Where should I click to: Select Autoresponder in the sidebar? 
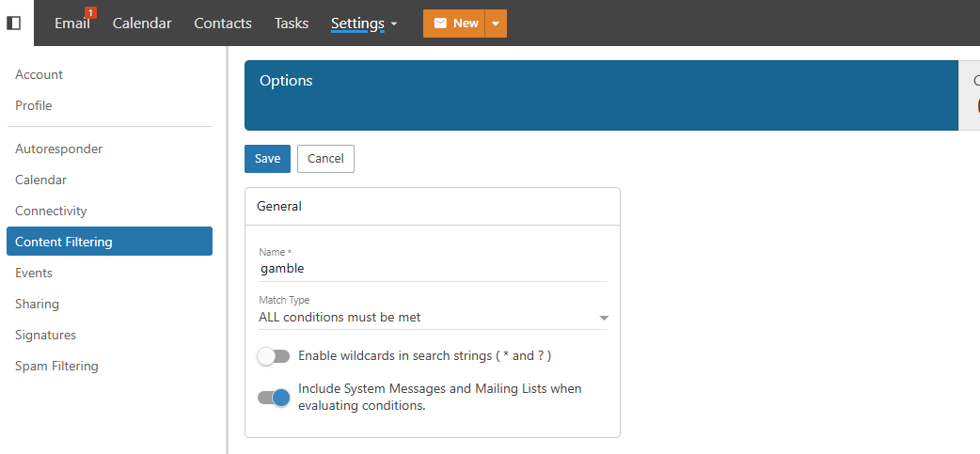coord(58,149)
